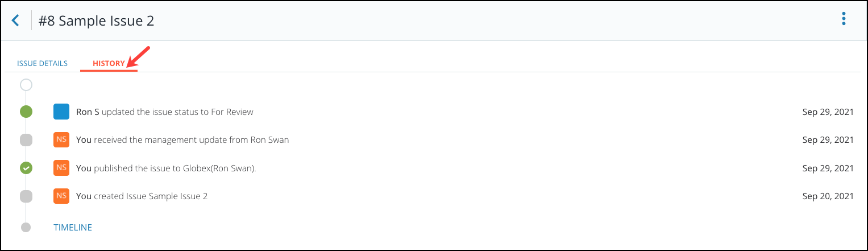Open the 'published the issue to Globex' entry
Screen dimensions: 868x251
[166, 168]
